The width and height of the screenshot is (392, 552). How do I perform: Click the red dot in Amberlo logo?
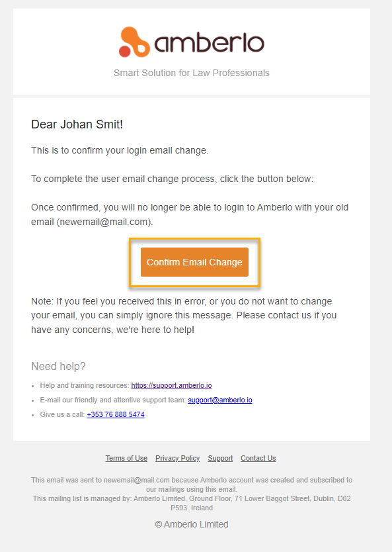click(124, 52)
